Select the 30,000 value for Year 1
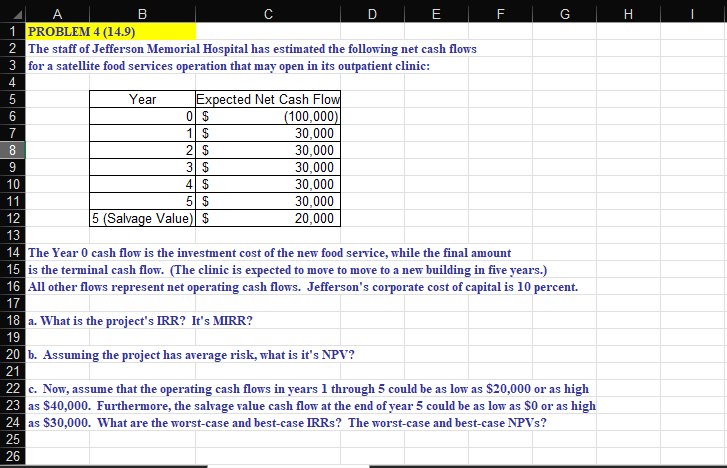 [x=268, y=133]
